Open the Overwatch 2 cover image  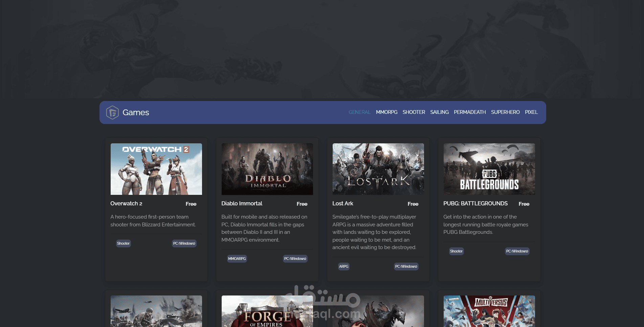coord(156,169)
